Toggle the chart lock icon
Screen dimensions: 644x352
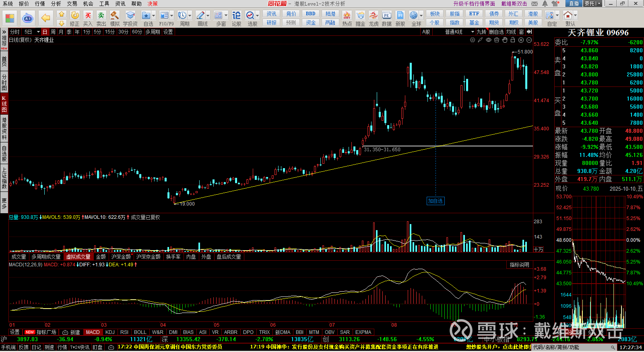(513, 40)
